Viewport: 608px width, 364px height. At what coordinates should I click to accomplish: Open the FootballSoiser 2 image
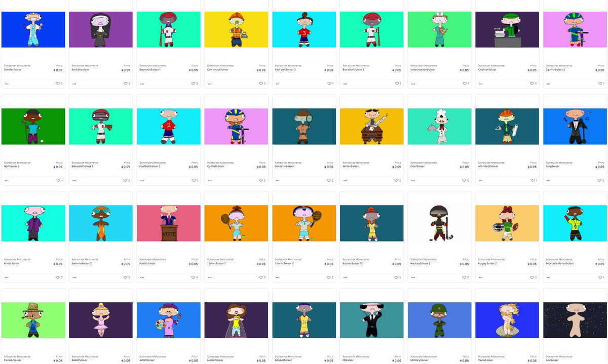tap(169, 127)
